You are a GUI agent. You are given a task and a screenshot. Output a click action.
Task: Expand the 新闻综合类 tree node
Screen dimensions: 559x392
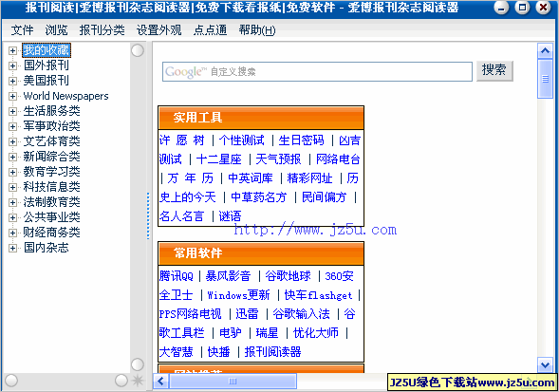[12, 157]
